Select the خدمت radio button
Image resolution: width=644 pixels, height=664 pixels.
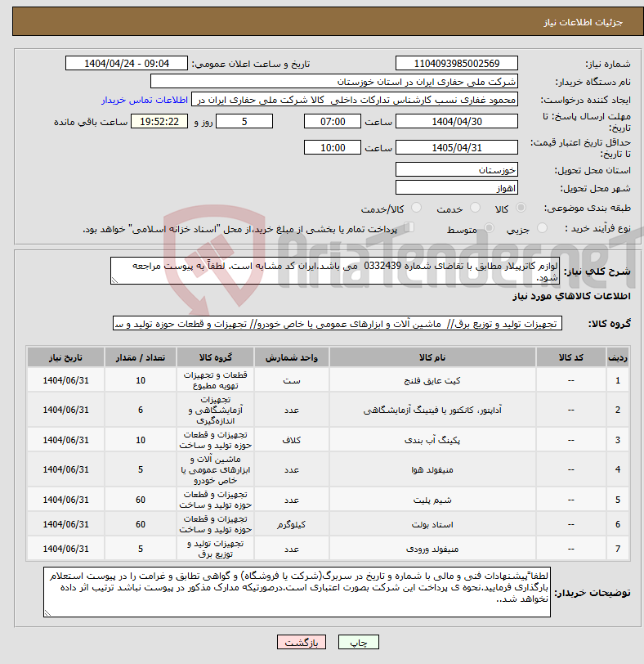click(x=475, y=208)
